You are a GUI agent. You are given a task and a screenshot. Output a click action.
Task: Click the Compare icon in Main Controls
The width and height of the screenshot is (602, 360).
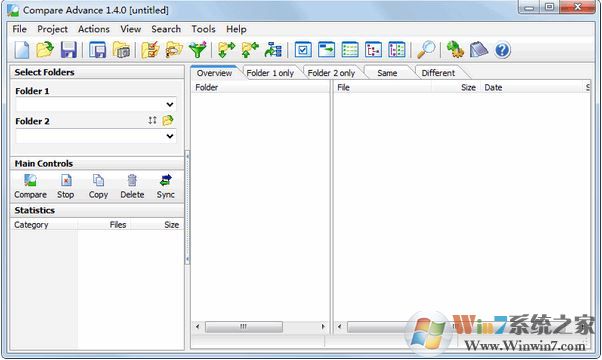(30, 187)
